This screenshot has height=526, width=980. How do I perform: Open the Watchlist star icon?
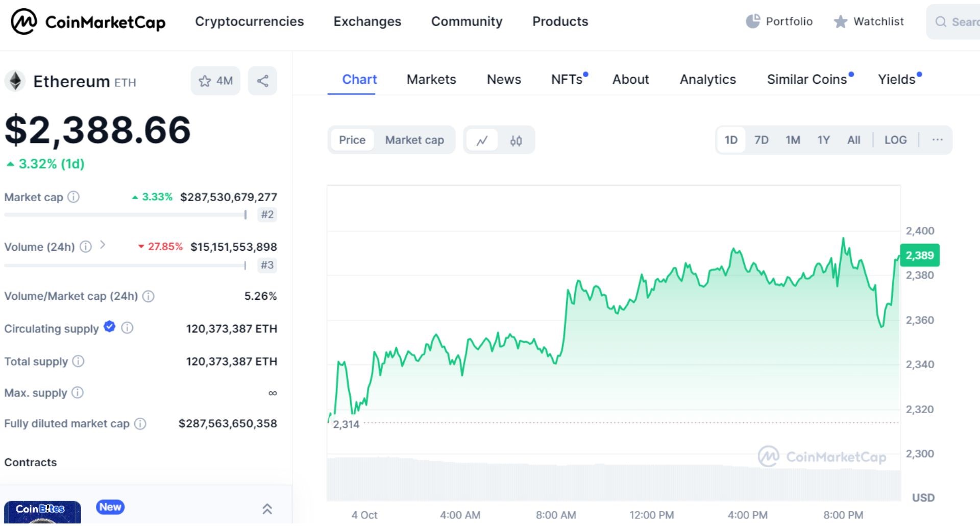[x=840, y=21]
